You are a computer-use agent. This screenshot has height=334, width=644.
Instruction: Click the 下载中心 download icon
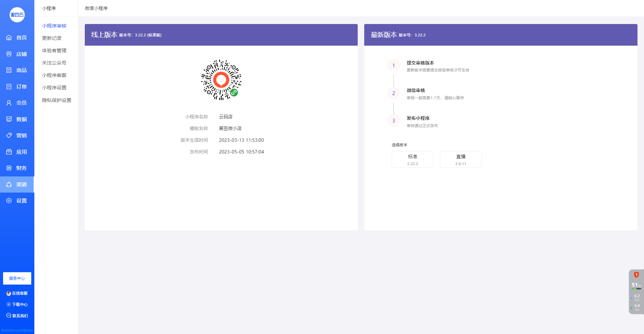[x=9, y=304]
